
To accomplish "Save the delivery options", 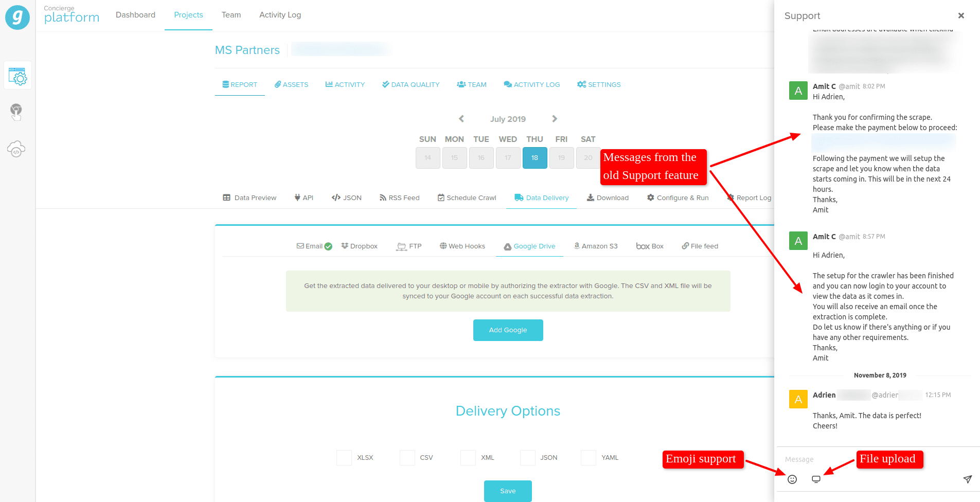I will (508, 491).
